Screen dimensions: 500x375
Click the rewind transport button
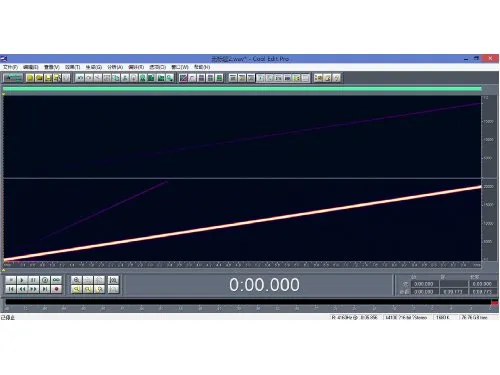(x=22, y=289)
